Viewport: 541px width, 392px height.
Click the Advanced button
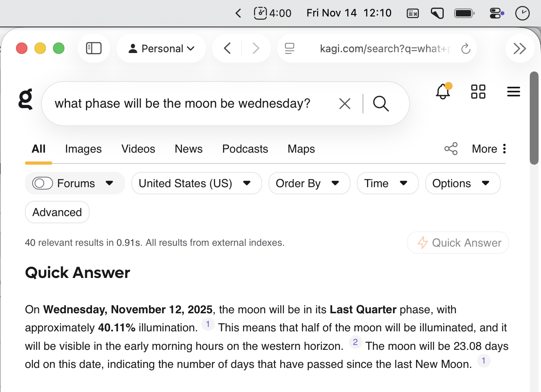pyautogui.click(x=57, y=212)
